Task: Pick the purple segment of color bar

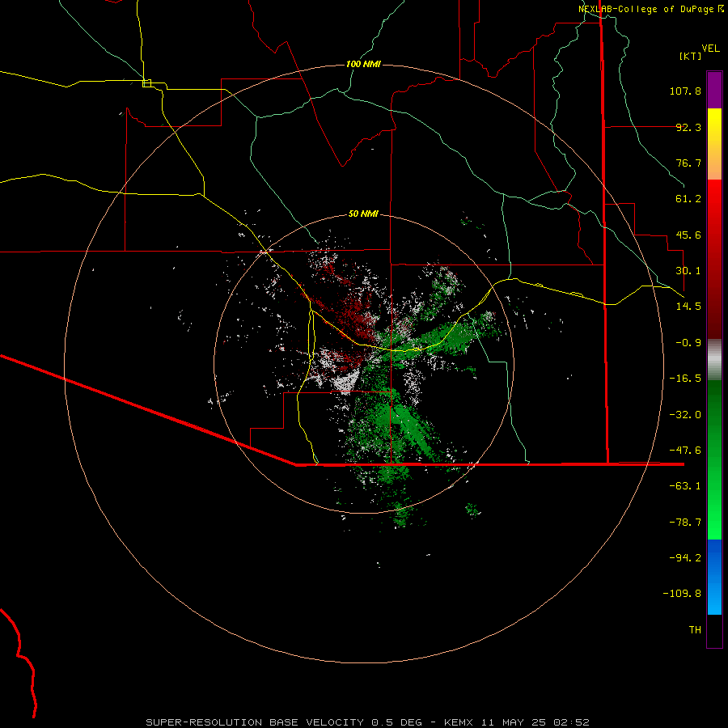Action: coord(714,90)
